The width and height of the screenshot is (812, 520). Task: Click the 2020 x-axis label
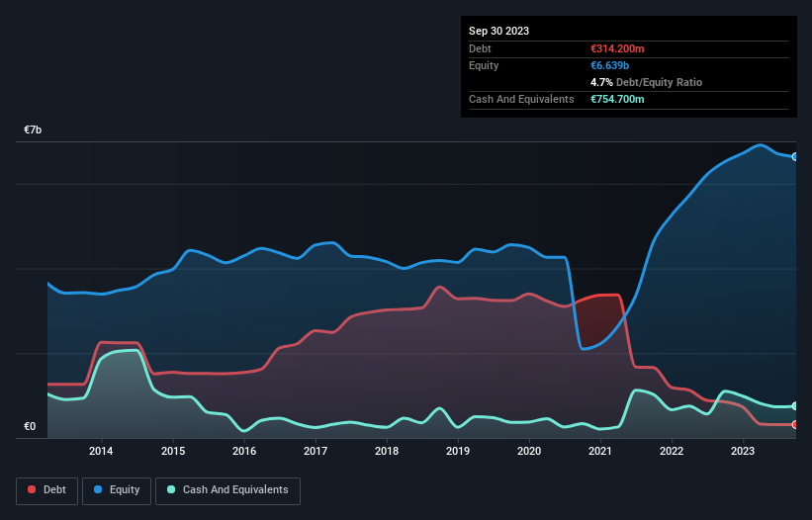click(x=529, y=451)
